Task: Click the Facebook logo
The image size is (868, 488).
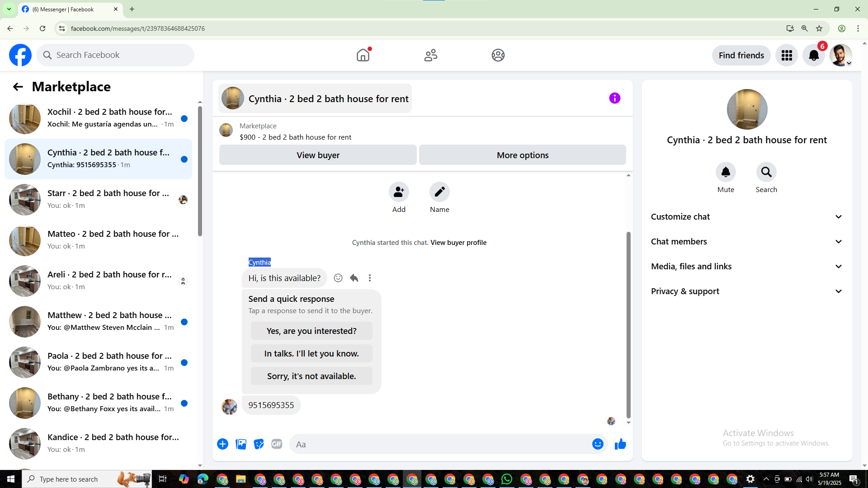Action: [x=20, y=55]
